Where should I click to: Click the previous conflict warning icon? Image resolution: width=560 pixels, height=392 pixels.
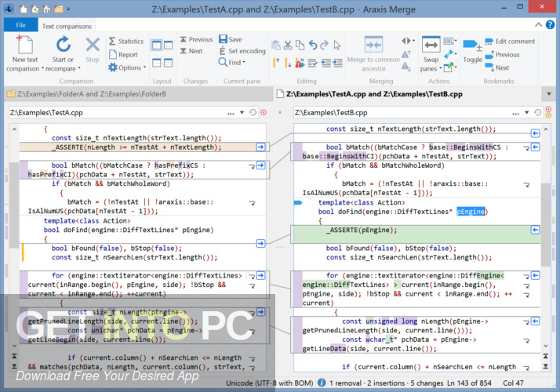point(406,54)
